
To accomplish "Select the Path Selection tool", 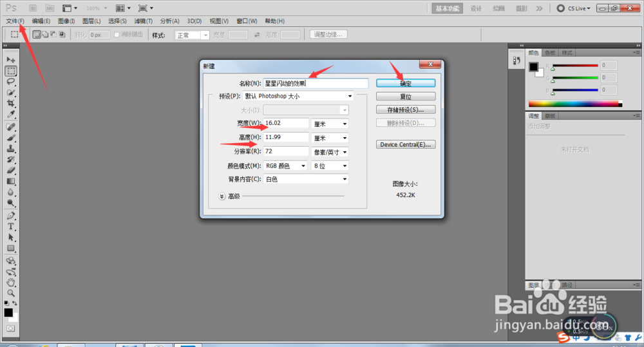I will click(x=11, y=238).
